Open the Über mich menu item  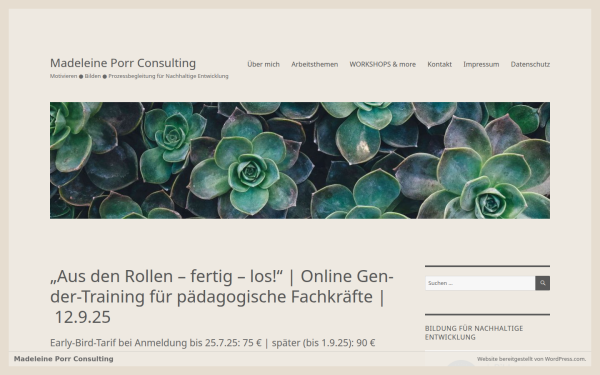263,64
